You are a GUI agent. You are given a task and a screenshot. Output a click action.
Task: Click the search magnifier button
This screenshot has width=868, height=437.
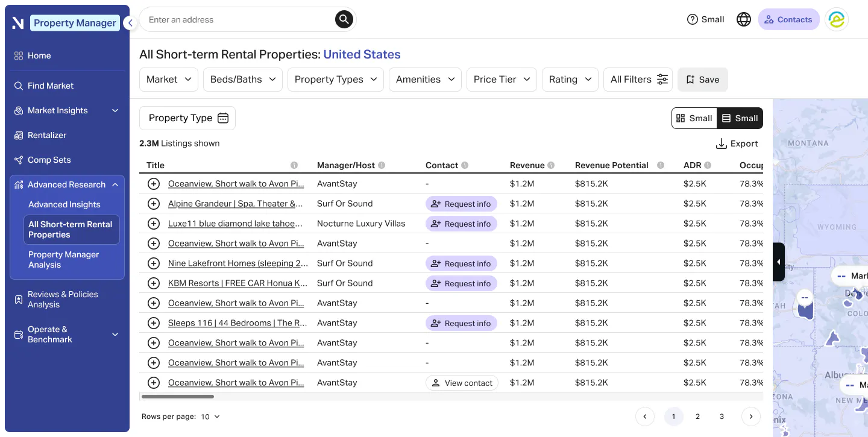click(x=344, y=19)
